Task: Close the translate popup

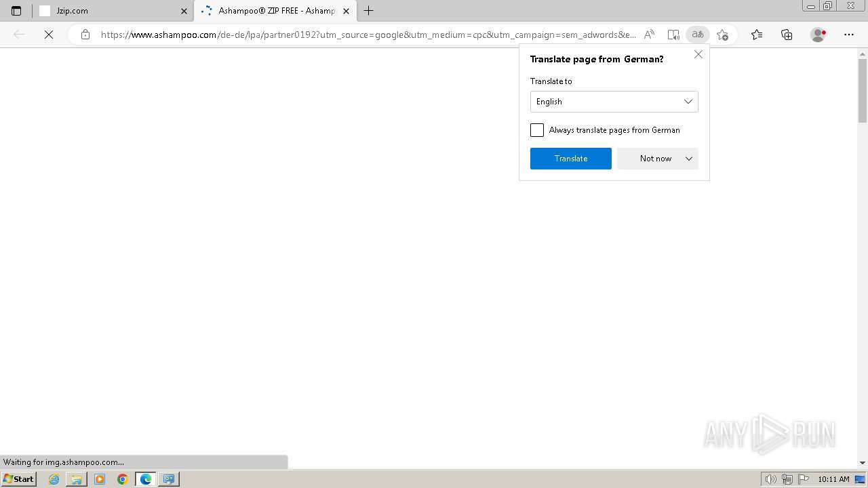Action: pyautogui.click(x=698, y=54)
